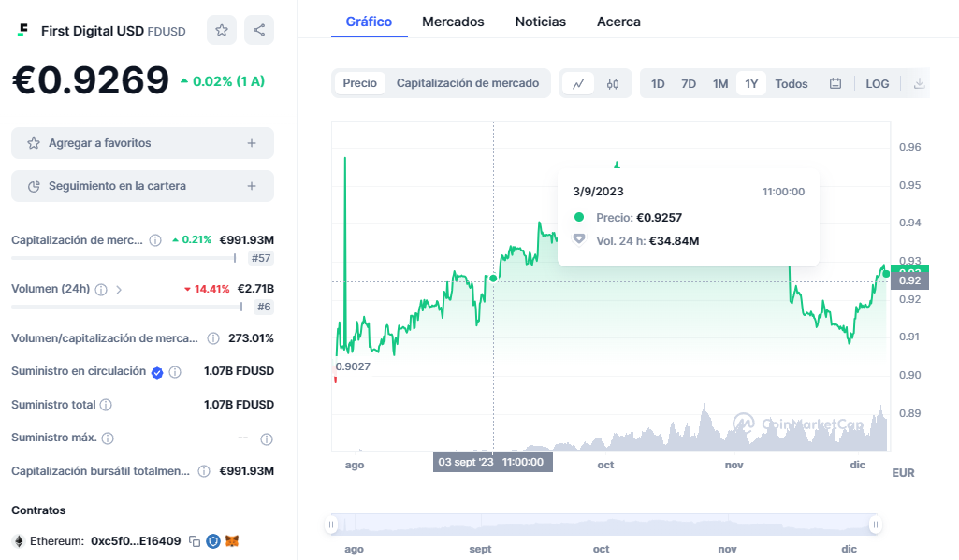The image size is (959, 560).
Task: Click the 0.02% (1 A) change indicator
Action: tap(223, 81)
